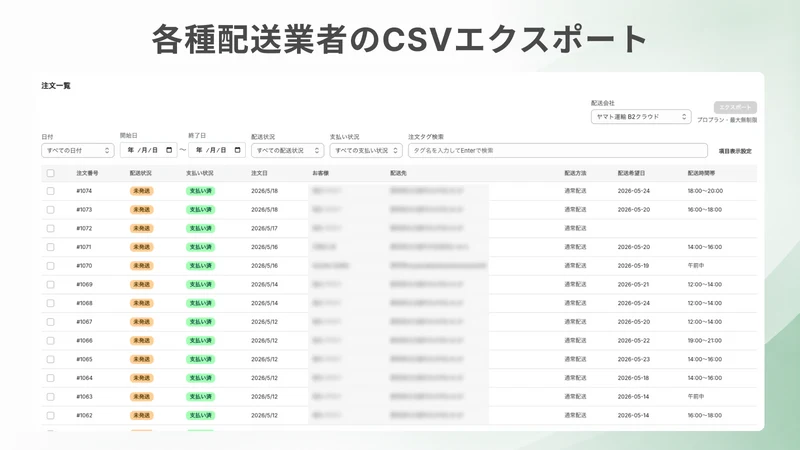The image size is (800, 450).
Task: Click the order tag search field
Action: pyautogui.click(x=558, y=151)
